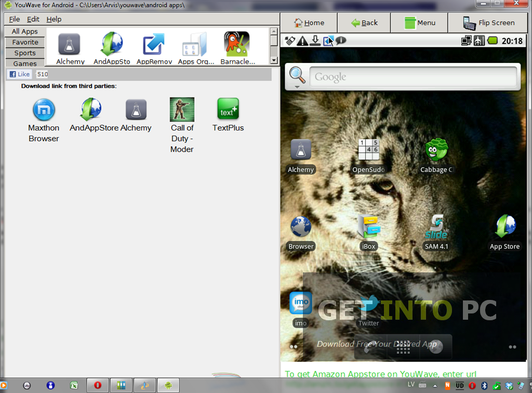Viewport: 532px width, 393px height.
Task: Open the File menu
Action: (14, 19)
